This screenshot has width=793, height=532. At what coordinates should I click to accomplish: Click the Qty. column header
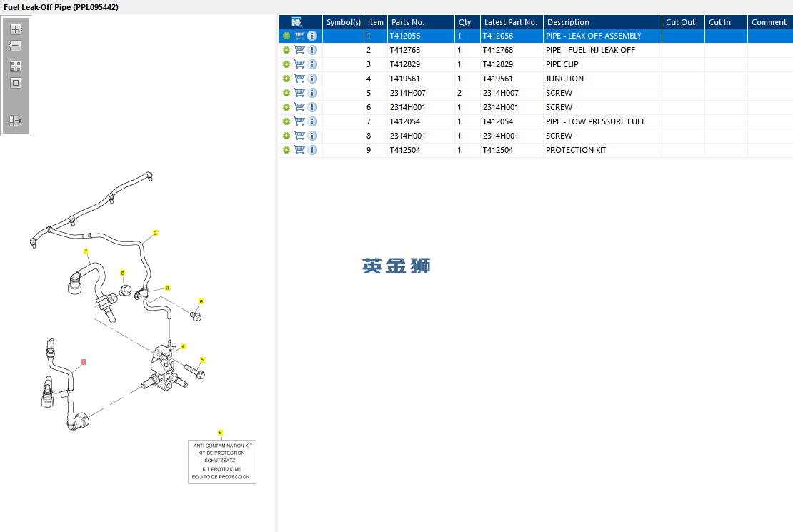(467, 22)
